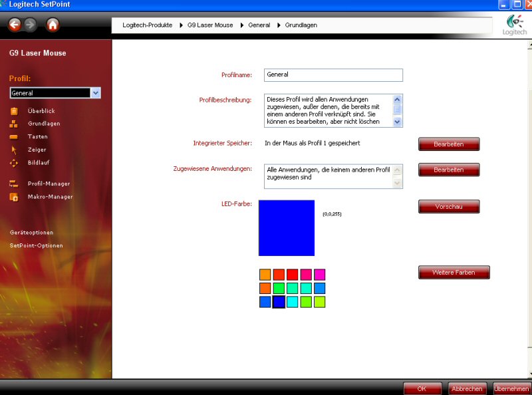The width and height of the screenshot is (532, 395).
Task: Go back with the red back arrow
Action: [x=15, y=25]
